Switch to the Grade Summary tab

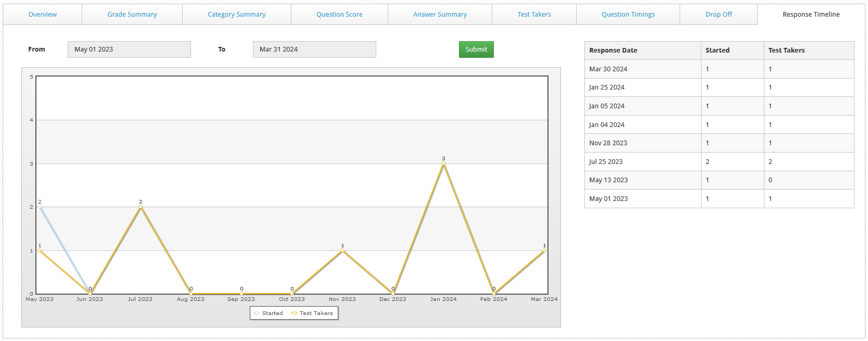[x=132, y=15]
